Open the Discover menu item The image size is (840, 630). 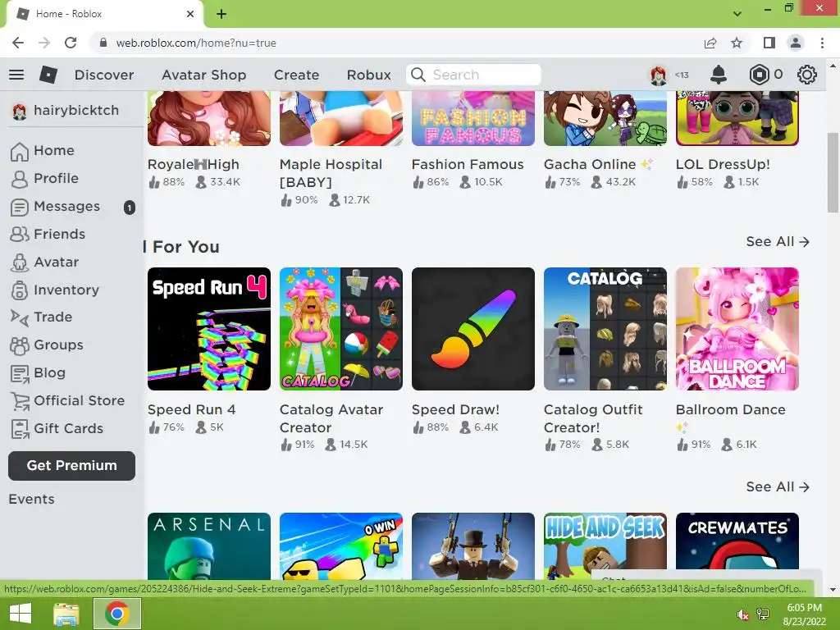(x=104, y=75)
